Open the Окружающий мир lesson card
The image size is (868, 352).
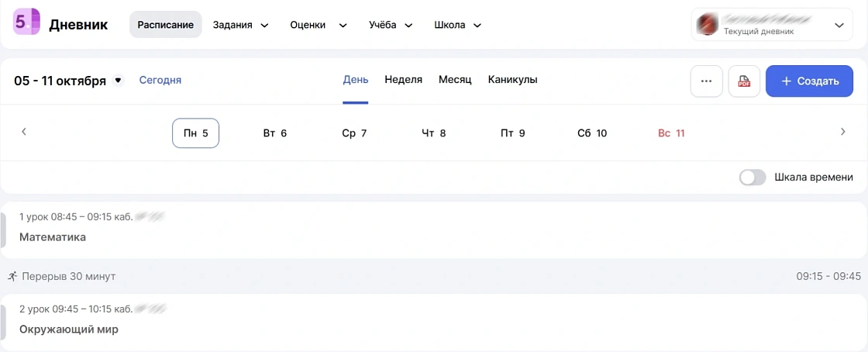pos(434,323)
